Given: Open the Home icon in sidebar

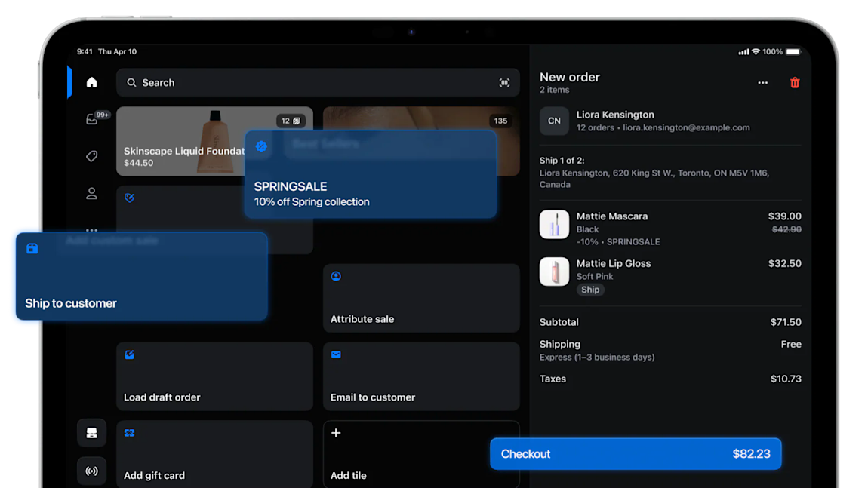Looking at the screenshot, I should [92, 82].
